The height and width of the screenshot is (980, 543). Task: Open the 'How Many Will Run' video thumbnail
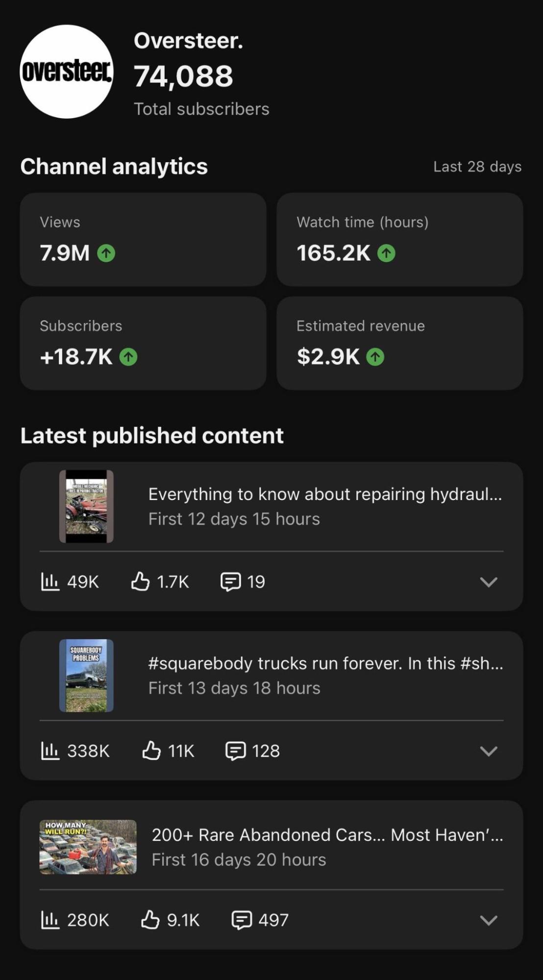click(x=88, y=847)
